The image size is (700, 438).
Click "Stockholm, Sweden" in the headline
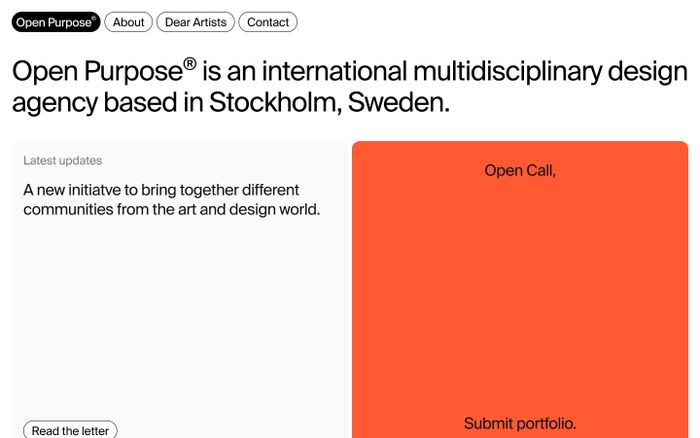[x=329, y=102]
